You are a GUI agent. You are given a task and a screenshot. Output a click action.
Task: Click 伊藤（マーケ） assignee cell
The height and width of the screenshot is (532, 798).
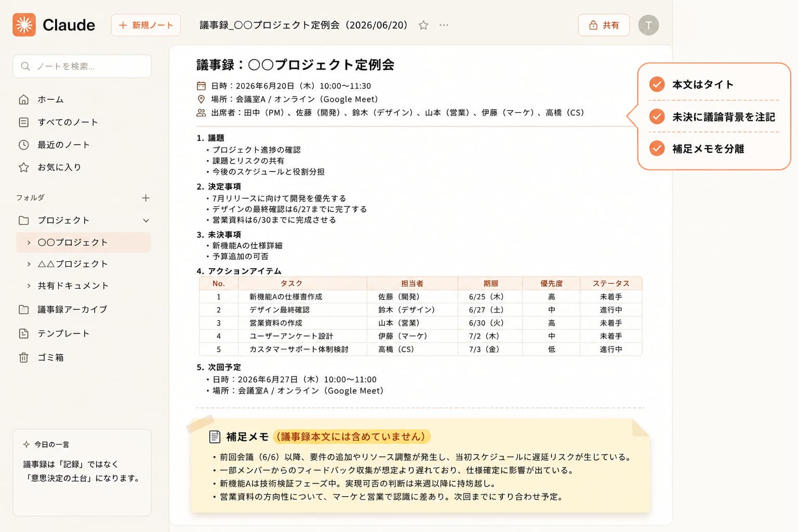coord(412,336)
